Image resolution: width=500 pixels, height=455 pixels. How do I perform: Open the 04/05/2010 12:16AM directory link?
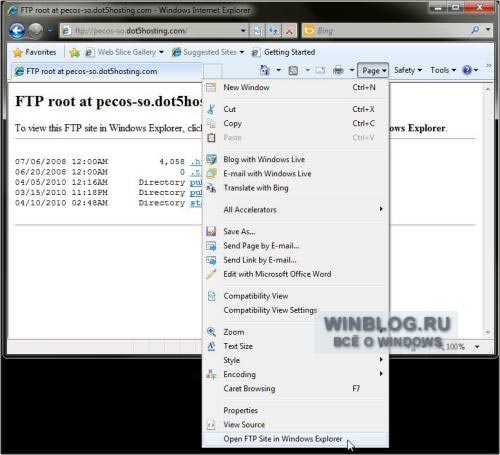tap(196, 182)
